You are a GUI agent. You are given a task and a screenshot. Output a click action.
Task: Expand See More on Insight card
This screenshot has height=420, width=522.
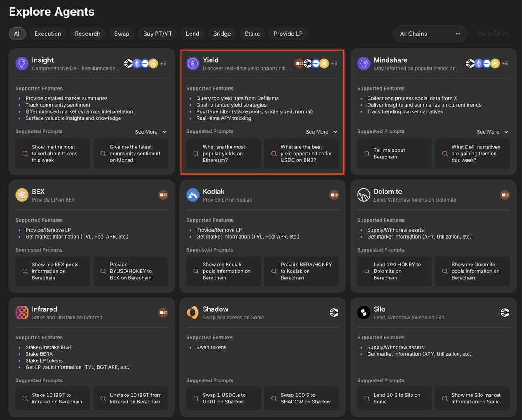(x=151, y=132)
